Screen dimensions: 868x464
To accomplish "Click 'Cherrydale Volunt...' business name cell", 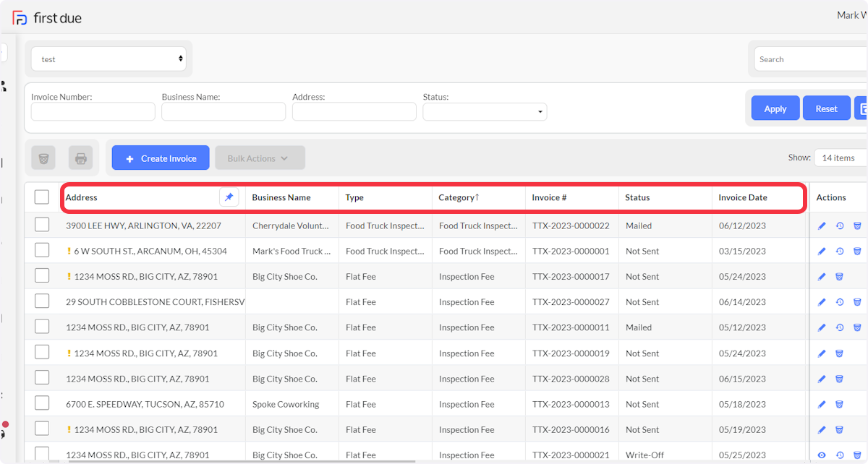I will pos(291,225).
